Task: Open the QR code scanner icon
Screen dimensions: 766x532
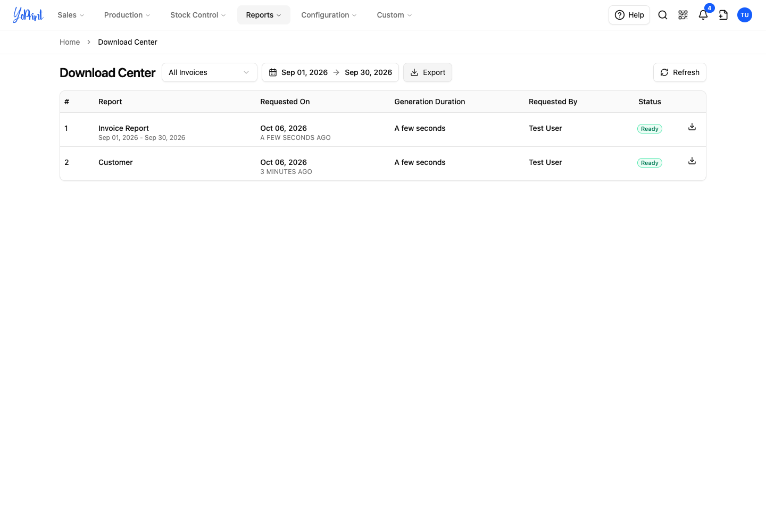Action: pos(683,15)
